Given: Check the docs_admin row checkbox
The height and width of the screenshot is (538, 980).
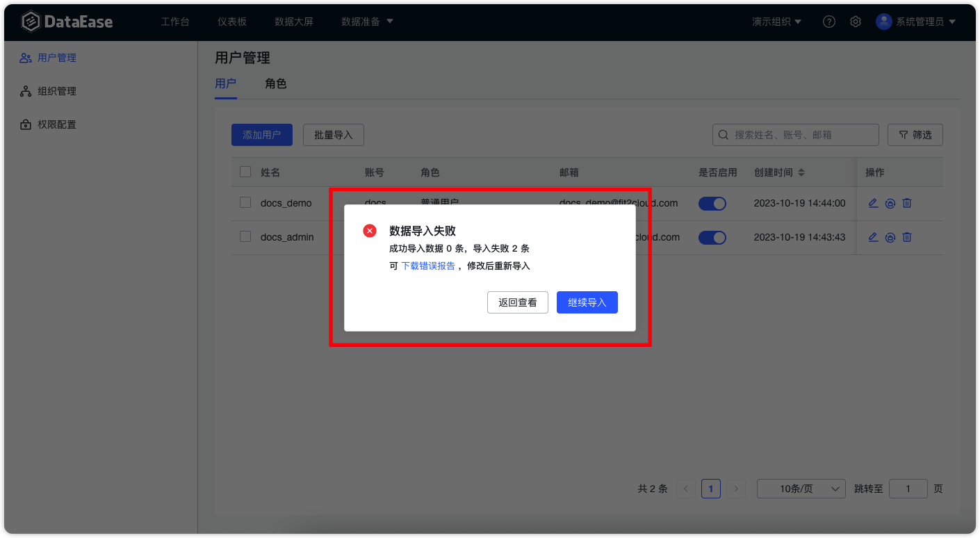Looking at the screenshot, I should (245, 236).
